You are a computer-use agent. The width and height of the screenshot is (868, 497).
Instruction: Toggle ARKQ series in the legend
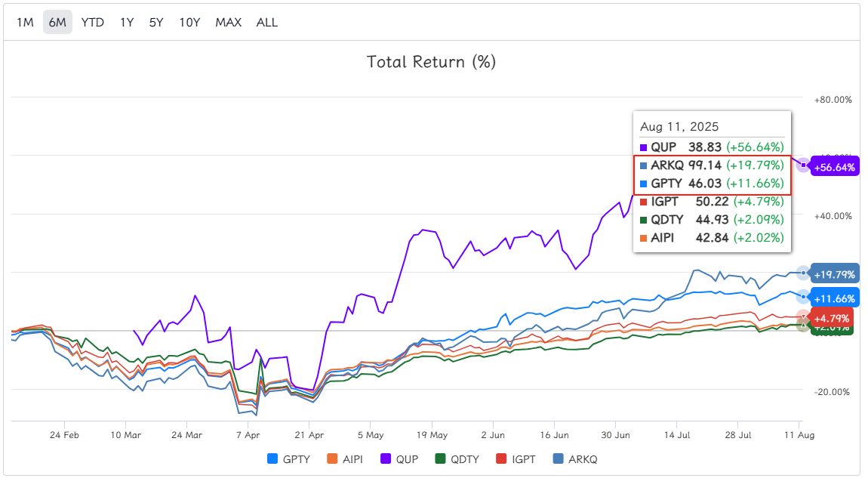click(575, 459)
